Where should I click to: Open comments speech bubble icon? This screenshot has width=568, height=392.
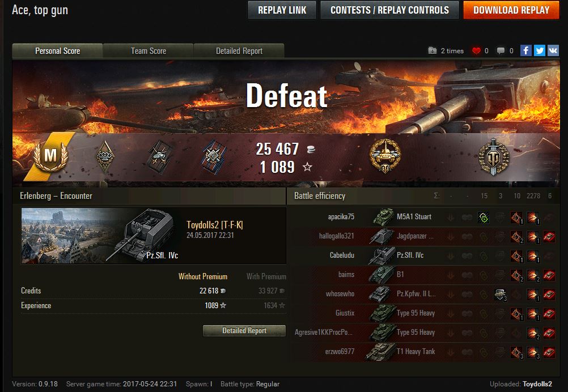click(x=501, y=51)
